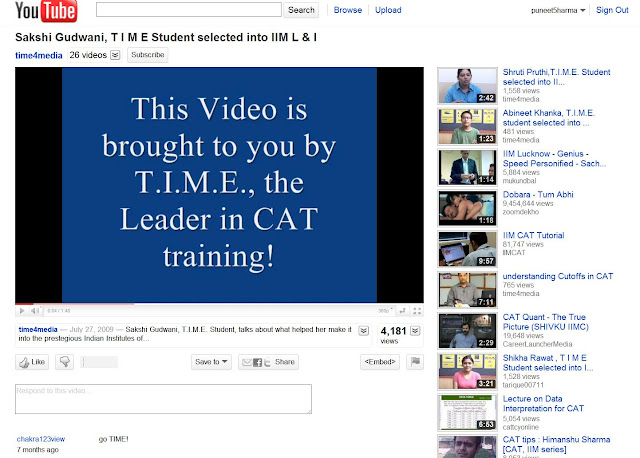The height and width of the screenshot is (458, 640).
Task: Click the Twitter icon in Share button
Action: [x=267, y=362]
